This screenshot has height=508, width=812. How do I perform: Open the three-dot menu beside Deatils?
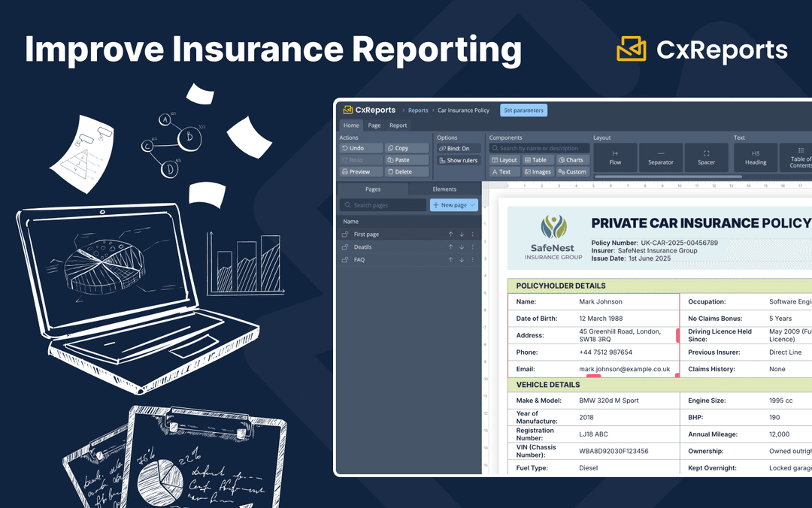coord(473,246)
